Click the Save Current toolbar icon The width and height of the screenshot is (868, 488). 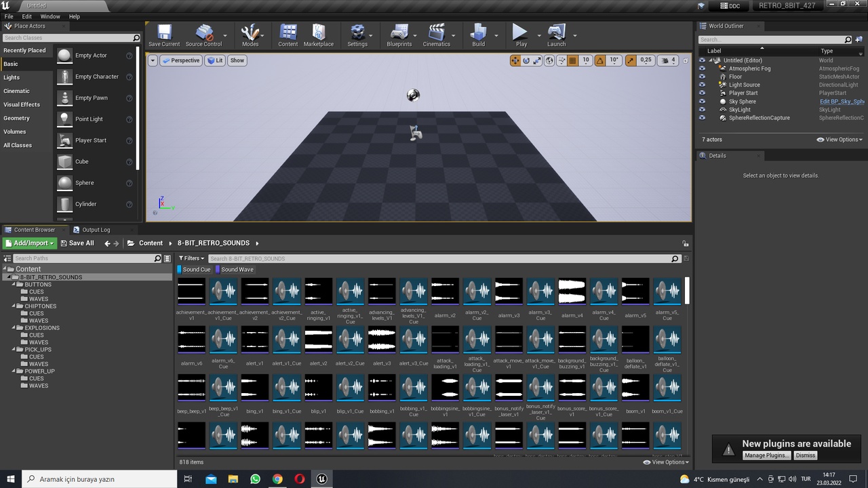pyautogui.click(x=164, y=35)
